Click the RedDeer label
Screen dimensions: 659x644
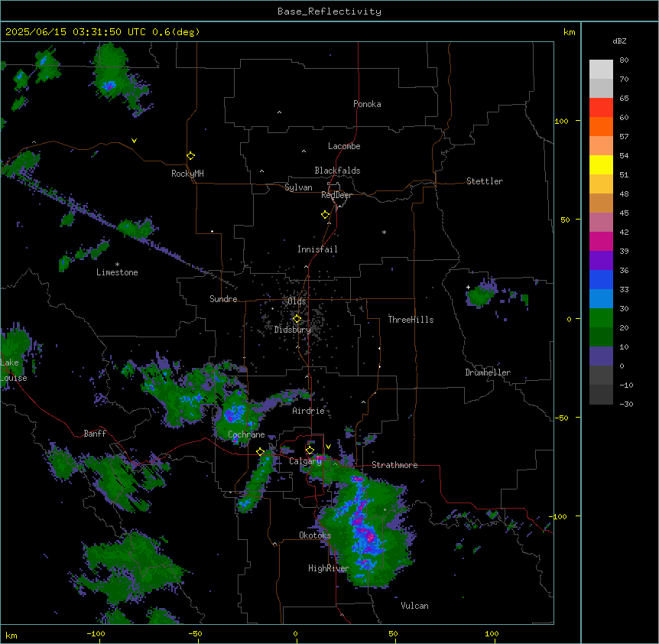click(x=336, y=195)
